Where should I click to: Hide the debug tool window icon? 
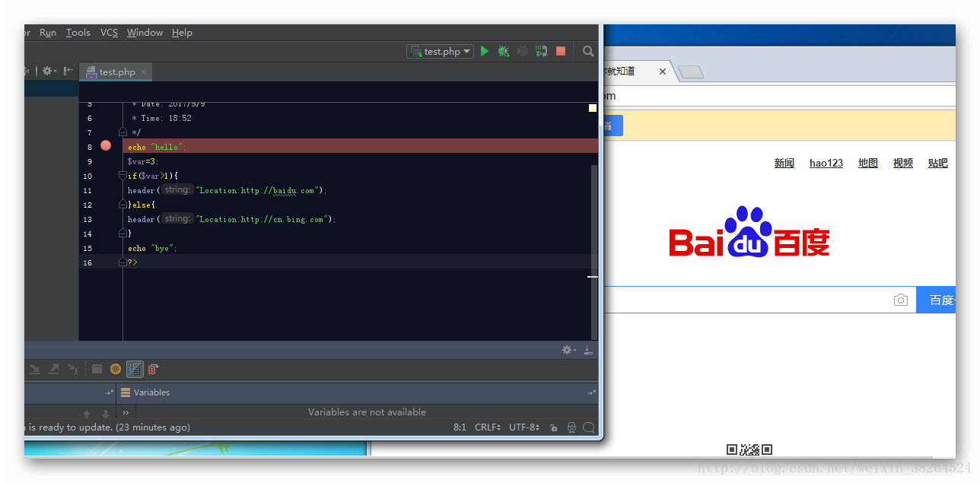(x=588, y=350)
